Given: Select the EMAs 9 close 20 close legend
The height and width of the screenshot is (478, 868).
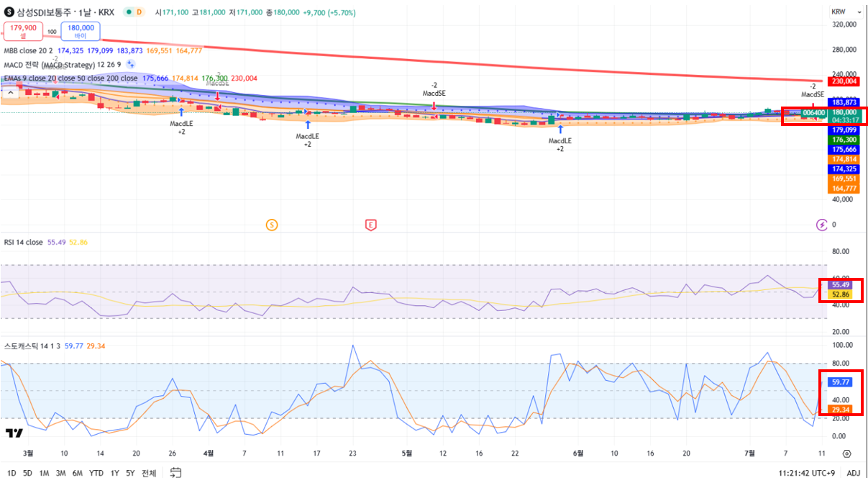Looking at the screenshot, I should tap(70, 78).
